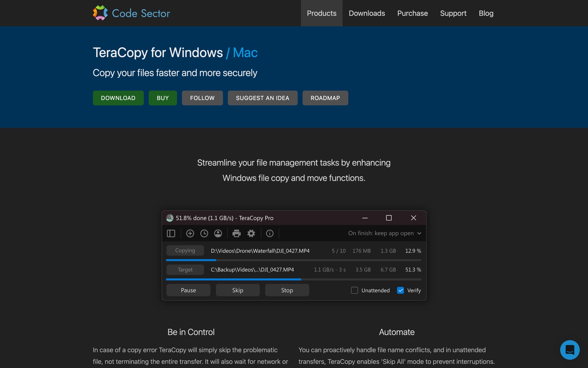
Task: Switch to the Mac version link
Action: click(245, 53)
